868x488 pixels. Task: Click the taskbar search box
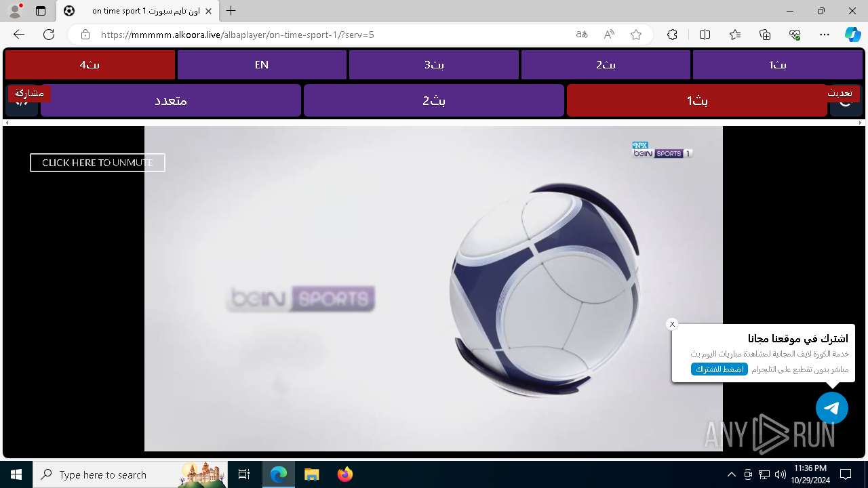coord(130,474)
